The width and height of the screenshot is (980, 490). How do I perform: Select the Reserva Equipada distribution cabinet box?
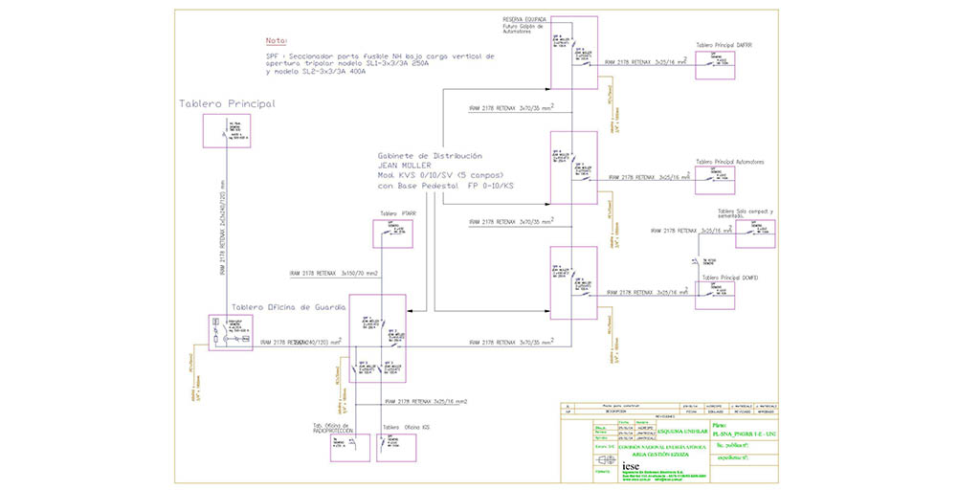point(574,53)
